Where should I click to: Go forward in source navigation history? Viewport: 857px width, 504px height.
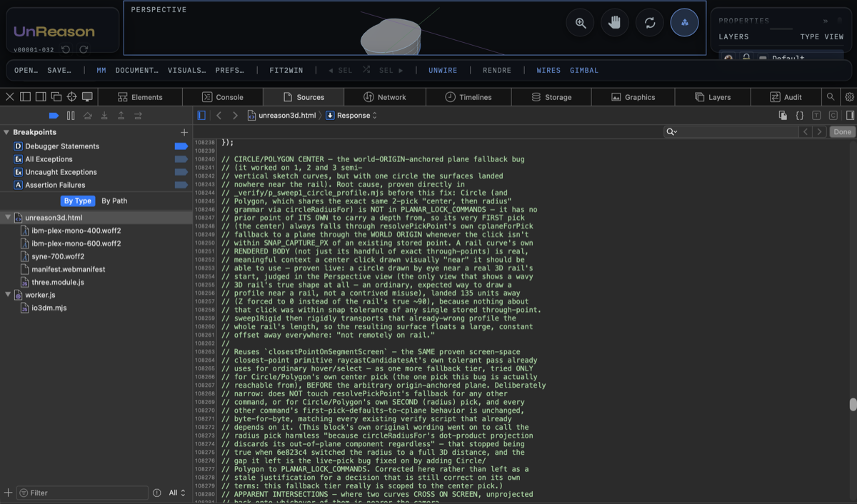click(235, 115)
